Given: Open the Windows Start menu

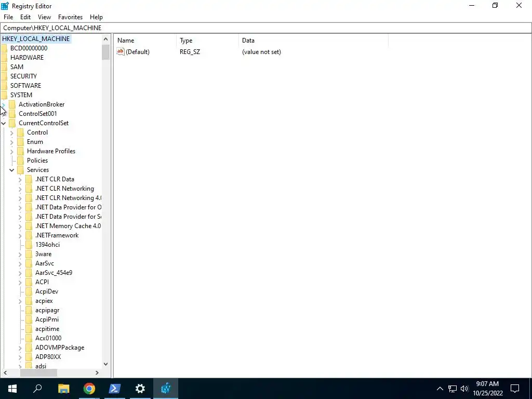Looking at the screenshot, I should [12, 389].
